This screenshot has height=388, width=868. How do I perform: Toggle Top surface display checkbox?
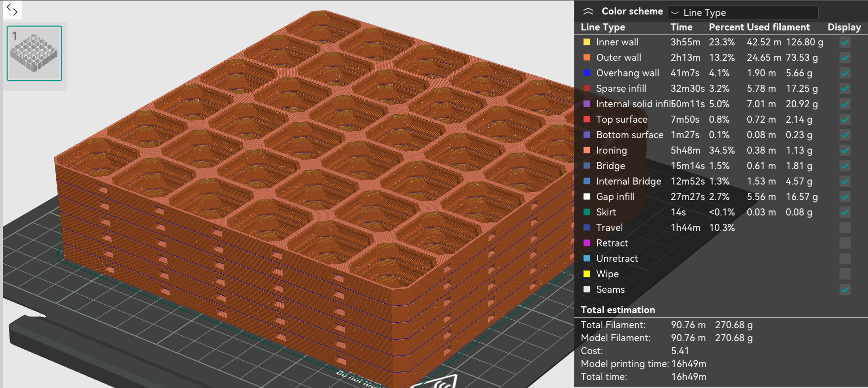(845, 120)
